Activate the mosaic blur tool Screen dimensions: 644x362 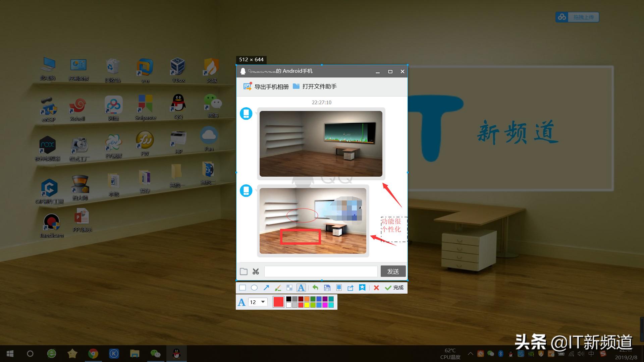(289, 288)
